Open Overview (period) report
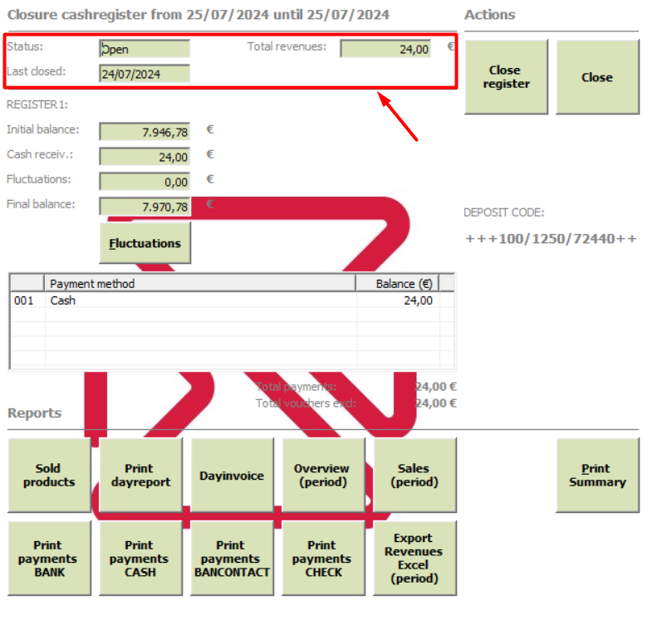The width and height of the screenshot is (672, 620). tap(323, 476)
